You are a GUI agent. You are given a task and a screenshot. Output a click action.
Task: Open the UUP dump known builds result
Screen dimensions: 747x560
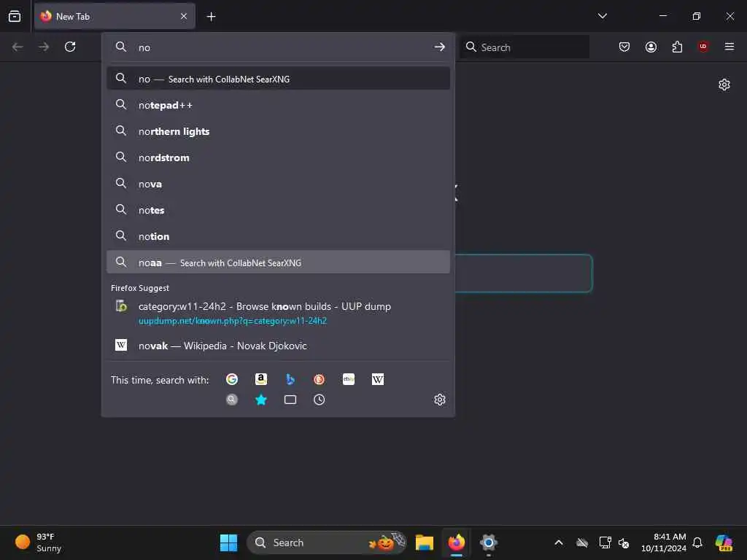click(x=278, y=313)
